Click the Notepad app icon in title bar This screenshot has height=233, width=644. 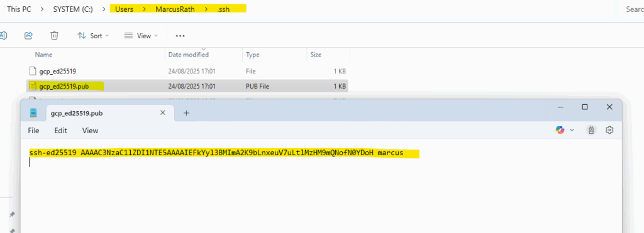point(33,113)
